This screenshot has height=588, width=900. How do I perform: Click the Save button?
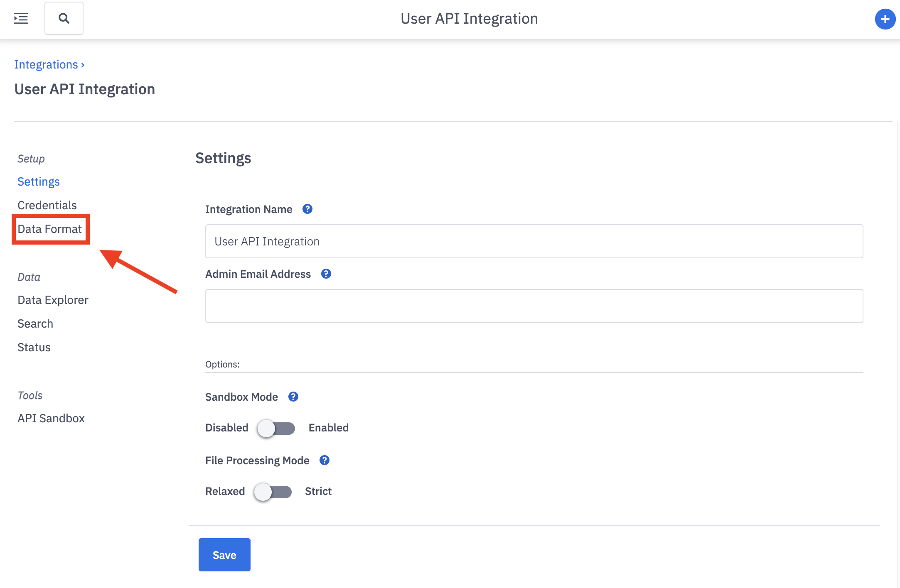224,555
